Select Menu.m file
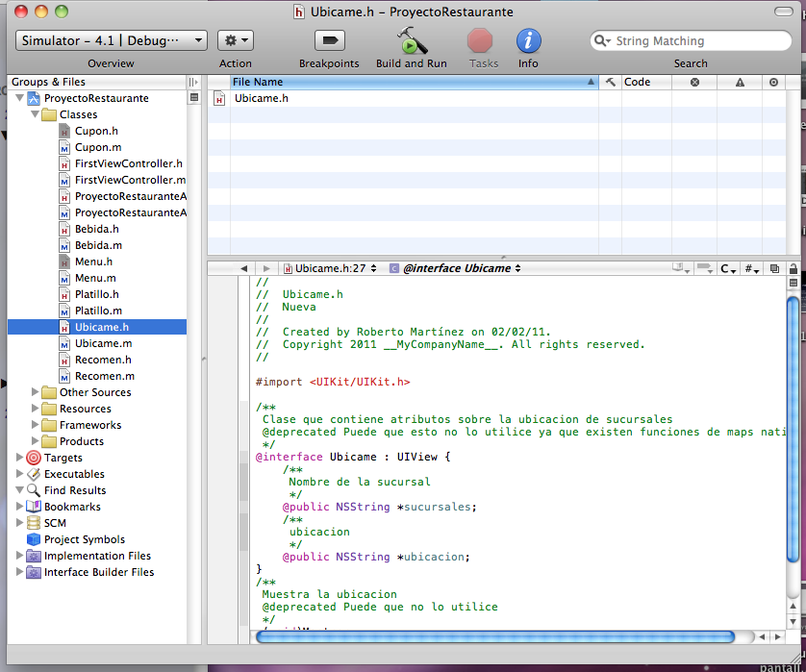806x672 pixels. (95, 279)
